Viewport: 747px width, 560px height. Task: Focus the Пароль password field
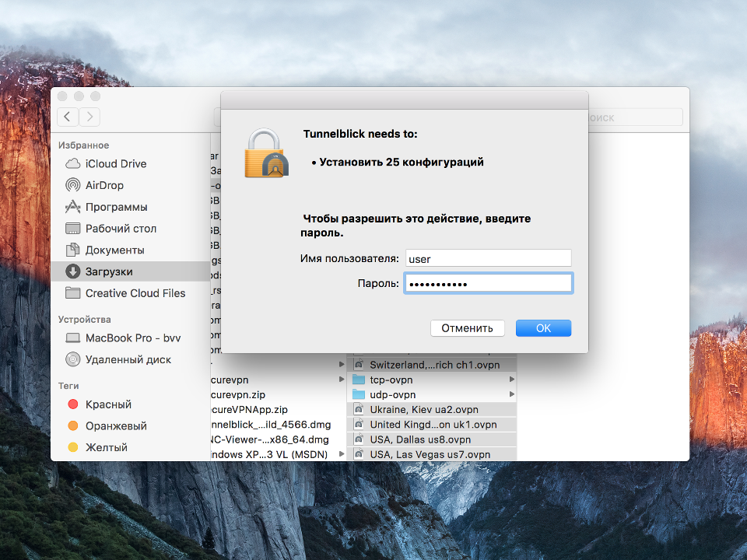[x=489, y=283]
